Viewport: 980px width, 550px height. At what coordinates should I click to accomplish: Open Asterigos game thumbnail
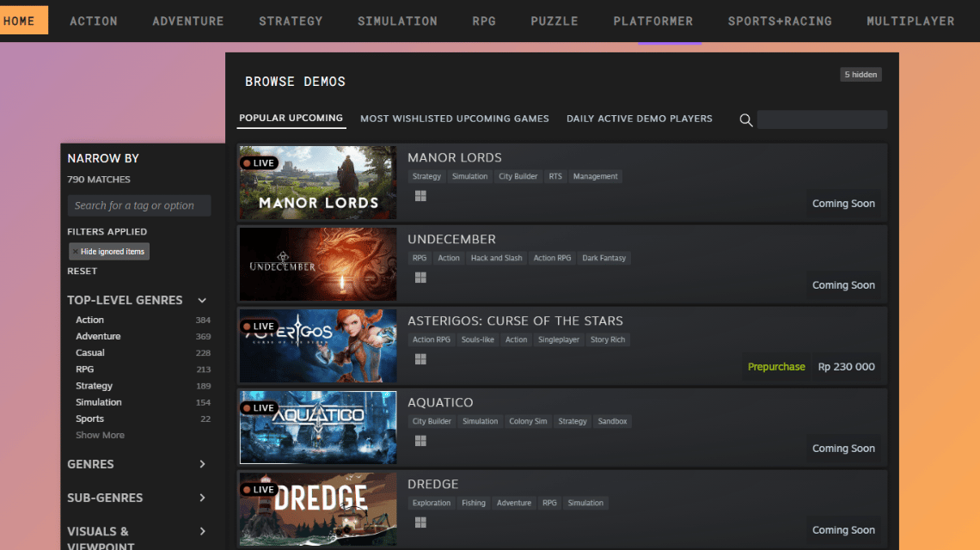point(318,345)
